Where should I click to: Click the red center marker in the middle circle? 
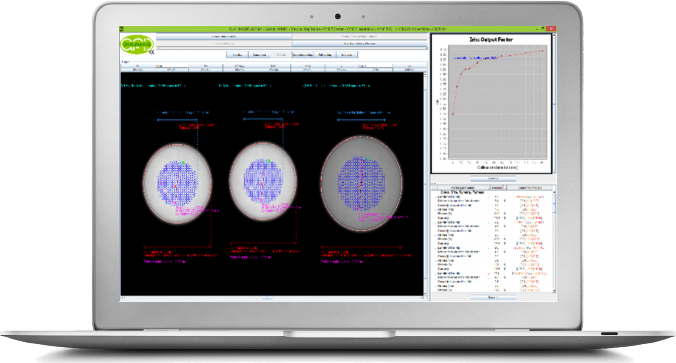pos(261,184)
